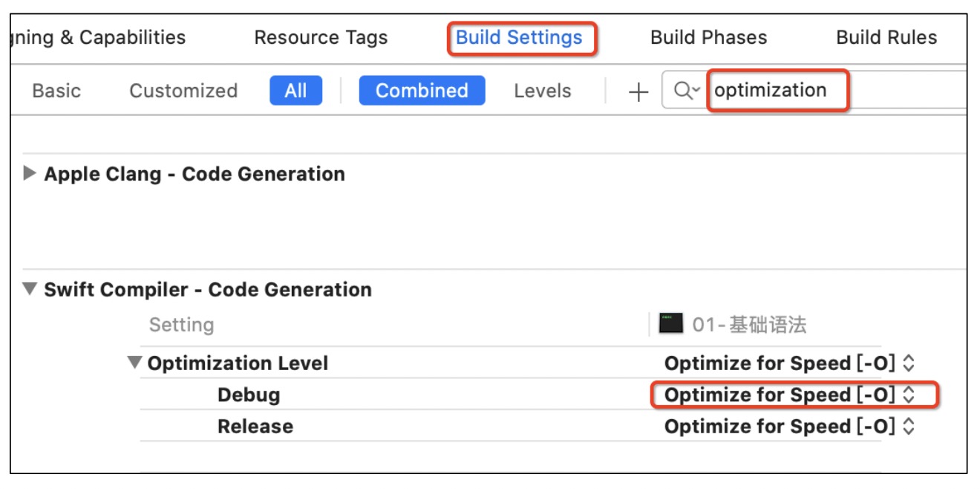980x489 pixels.
Task: Click stepper arrows on Release row
Action: [x=909, y=427]
